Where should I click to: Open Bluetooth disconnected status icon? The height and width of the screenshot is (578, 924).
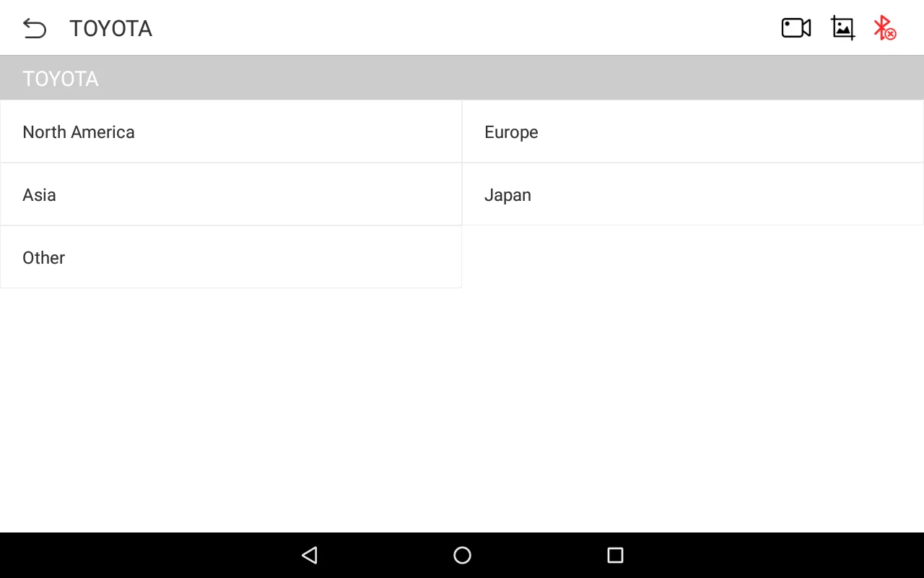click(x=884, y=27)
